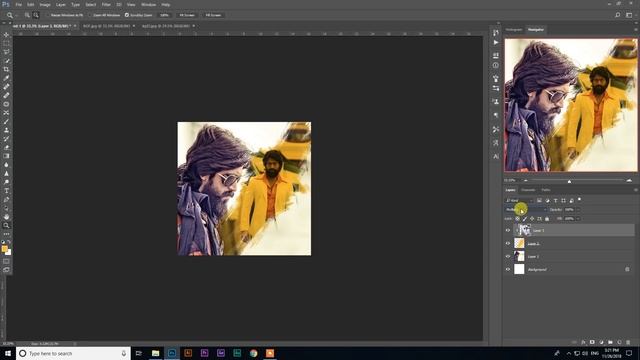640x360 pixels.
Task: Open the Character panel icon
Action: click(496, 156)
